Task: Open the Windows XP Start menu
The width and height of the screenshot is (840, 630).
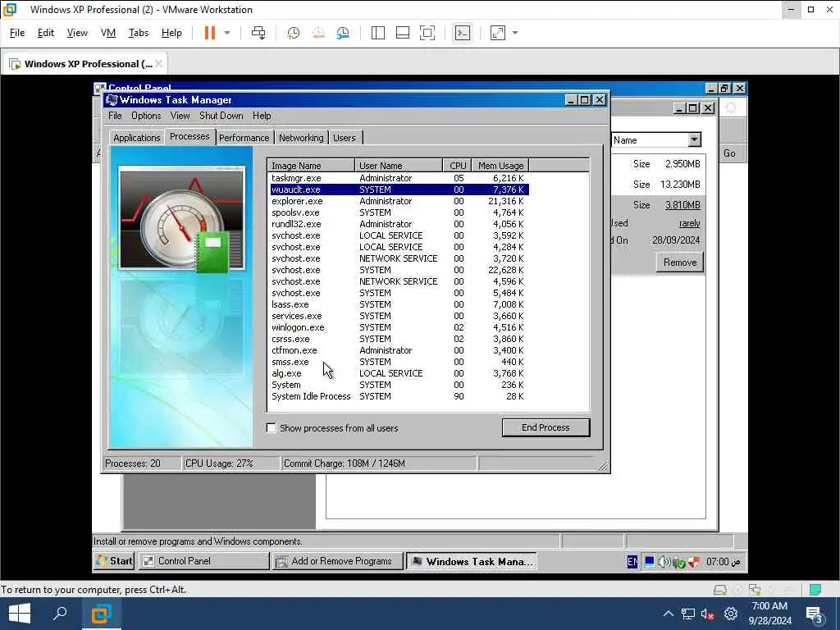Action: [x=114, y=561]
